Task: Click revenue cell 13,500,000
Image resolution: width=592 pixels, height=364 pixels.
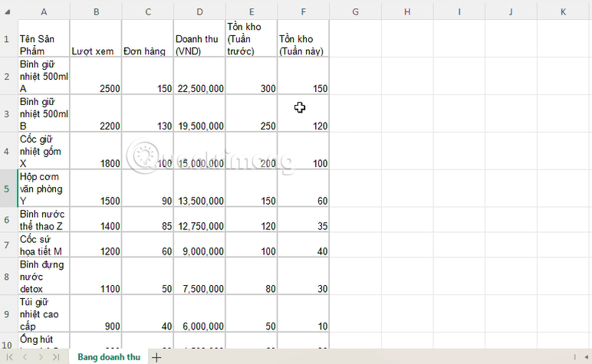Action: (x=199, y=189)
